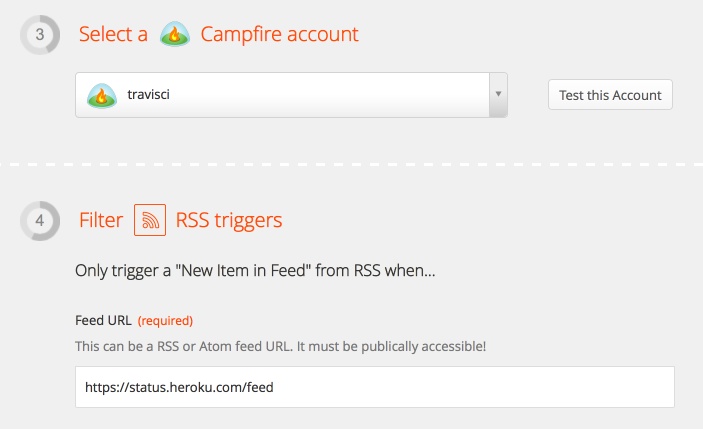Click the Campfire icon in step 3 heading
This screenshot has height=429, width=703.
(x=175, y=34)
